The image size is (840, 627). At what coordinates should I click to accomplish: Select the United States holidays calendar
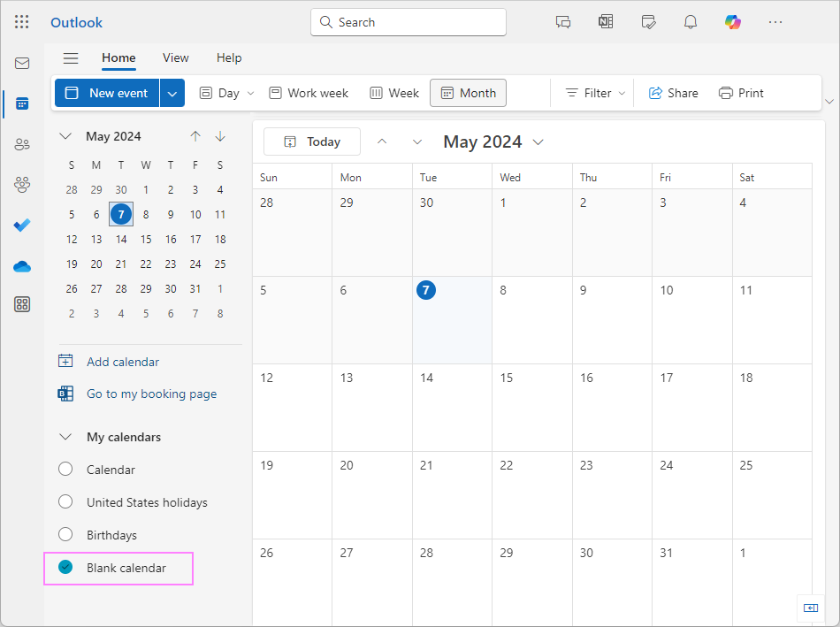tap(65, 501)
